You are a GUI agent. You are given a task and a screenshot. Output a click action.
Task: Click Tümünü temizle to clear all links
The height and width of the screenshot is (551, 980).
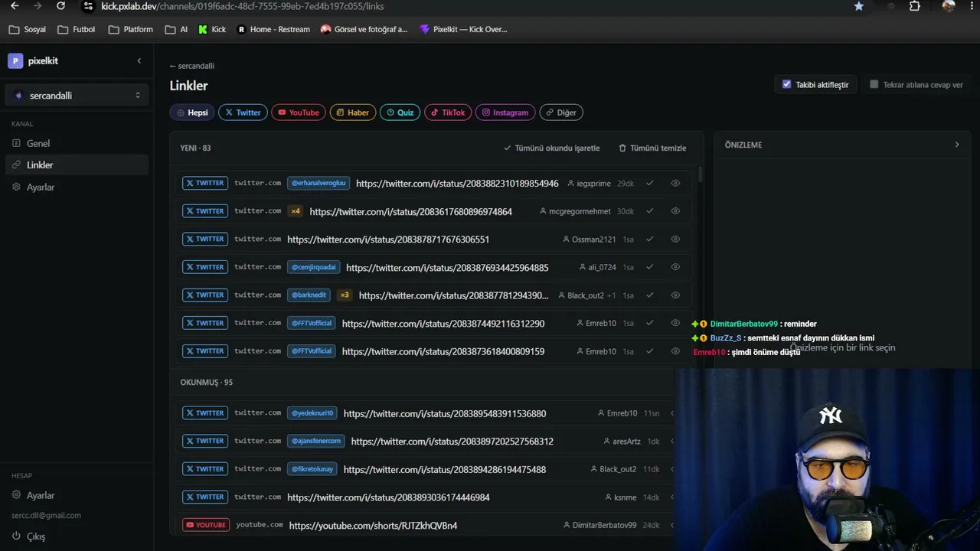(x=652, y=148)
